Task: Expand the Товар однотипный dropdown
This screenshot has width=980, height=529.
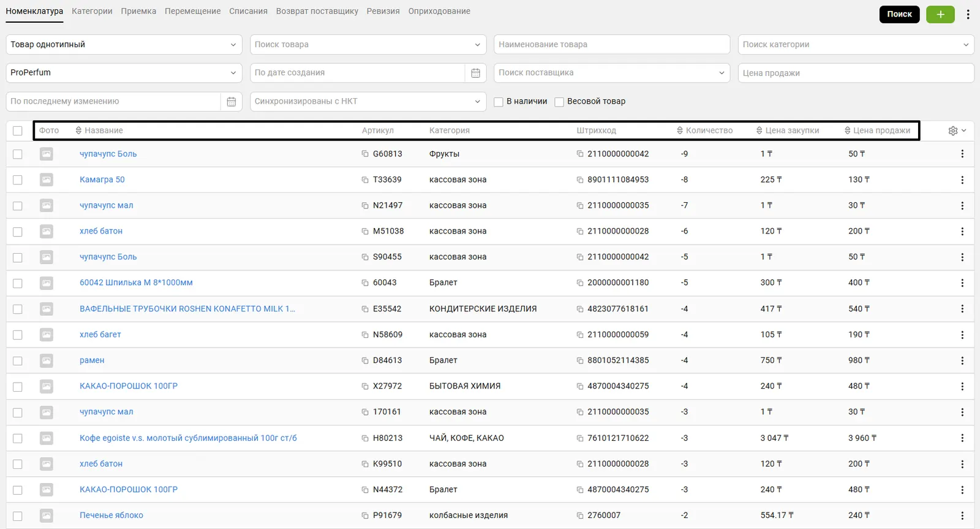Action: 123,45
